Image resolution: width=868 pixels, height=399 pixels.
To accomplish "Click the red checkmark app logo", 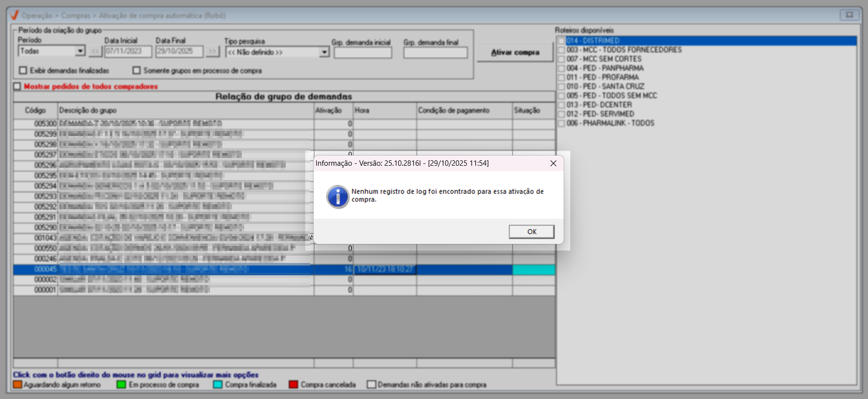I will [14, 15].
